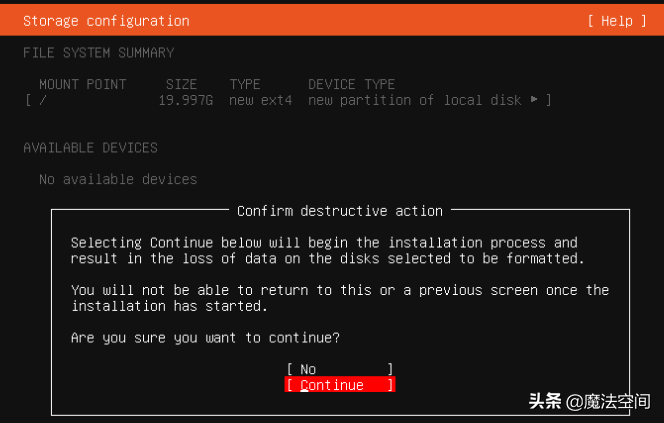This screenshot has height=423, width=664.
Task: Click the No available devices text
Action: coord(118,179)
